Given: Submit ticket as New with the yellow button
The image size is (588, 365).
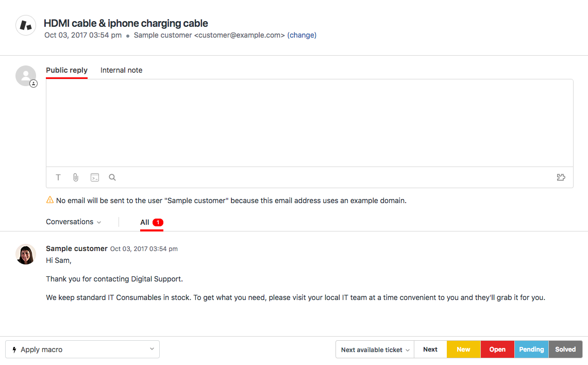Looking at the screenshot, I should [463, 350].
